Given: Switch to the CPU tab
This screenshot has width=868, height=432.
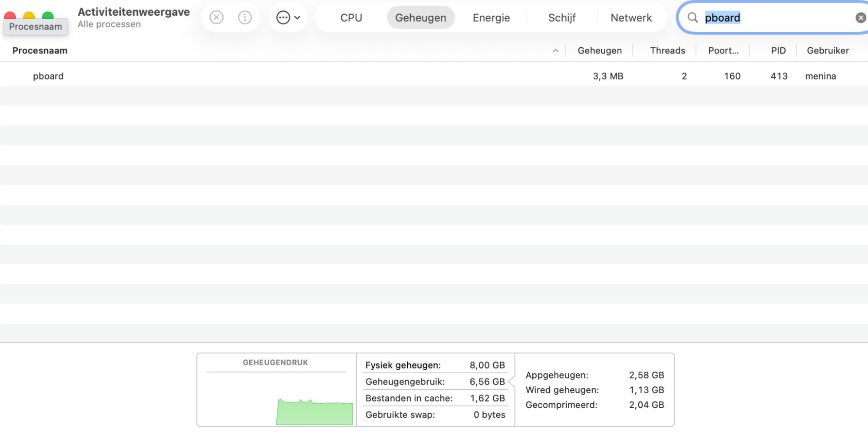Looking at the screenshot, I should point(352,18).
